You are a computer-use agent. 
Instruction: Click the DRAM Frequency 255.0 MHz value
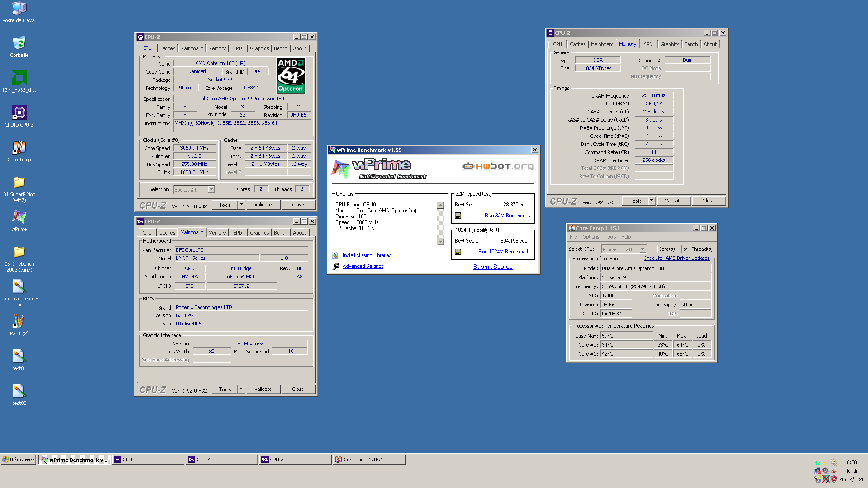654,96
